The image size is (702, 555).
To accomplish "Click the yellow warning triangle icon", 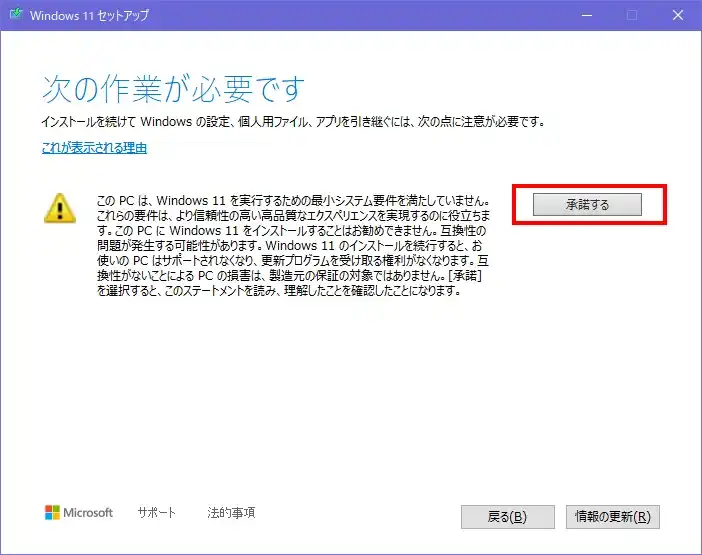I will pyautogui.click(x=59, y=206).
